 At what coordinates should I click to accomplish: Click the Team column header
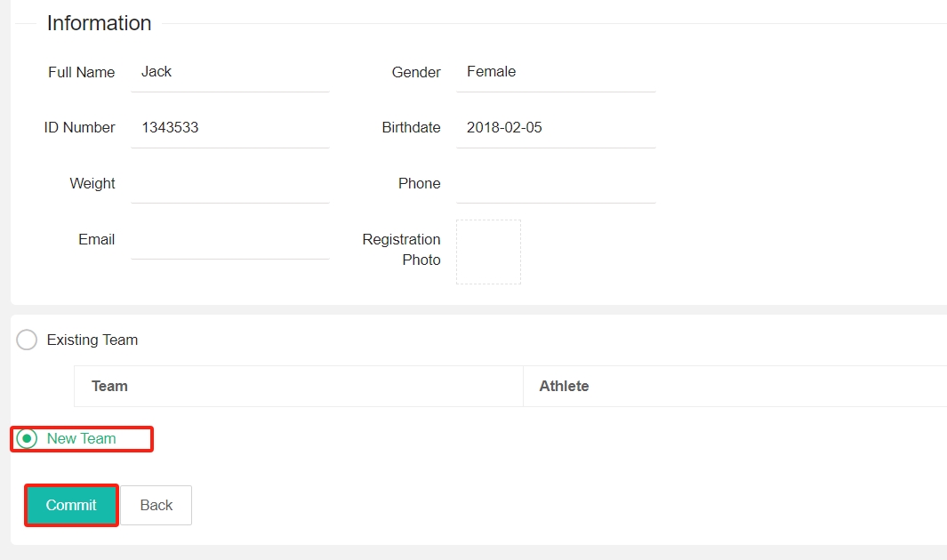[109, 386]
